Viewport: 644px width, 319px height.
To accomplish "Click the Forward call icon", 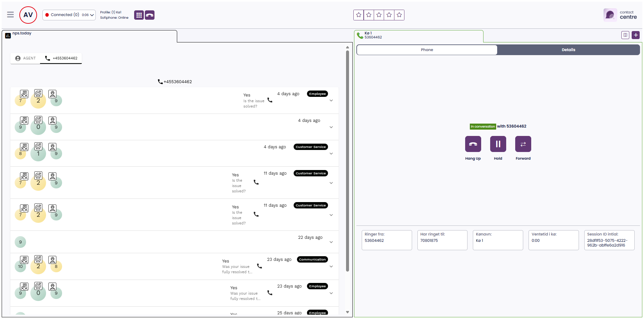I will click(x=523, y=144).
